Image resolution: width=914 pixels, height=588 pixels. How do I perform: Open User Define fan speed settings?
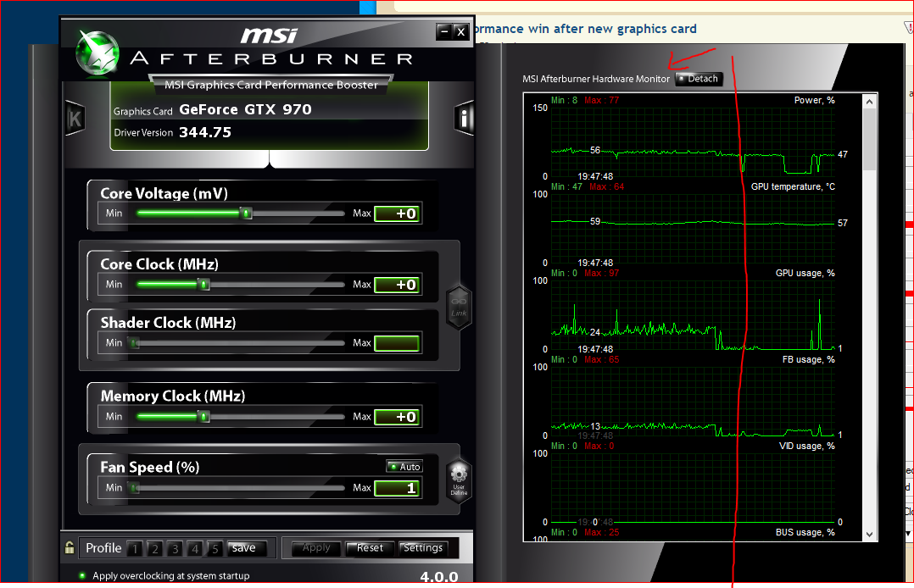point(459,480)
